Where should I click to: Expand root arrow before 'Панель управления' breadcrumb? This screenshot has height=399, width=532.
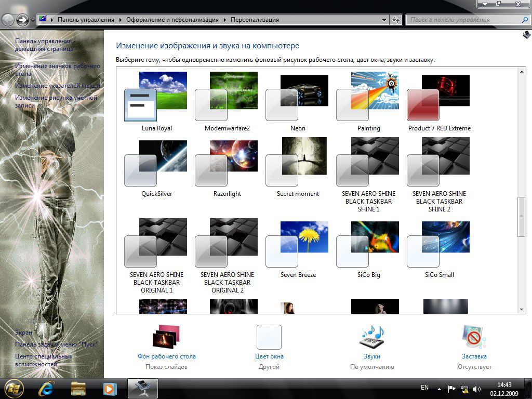(52, 20)
